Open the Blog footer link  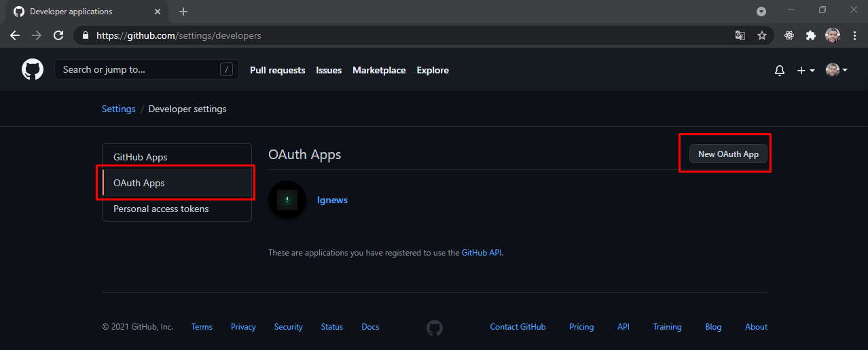point(713,327)
